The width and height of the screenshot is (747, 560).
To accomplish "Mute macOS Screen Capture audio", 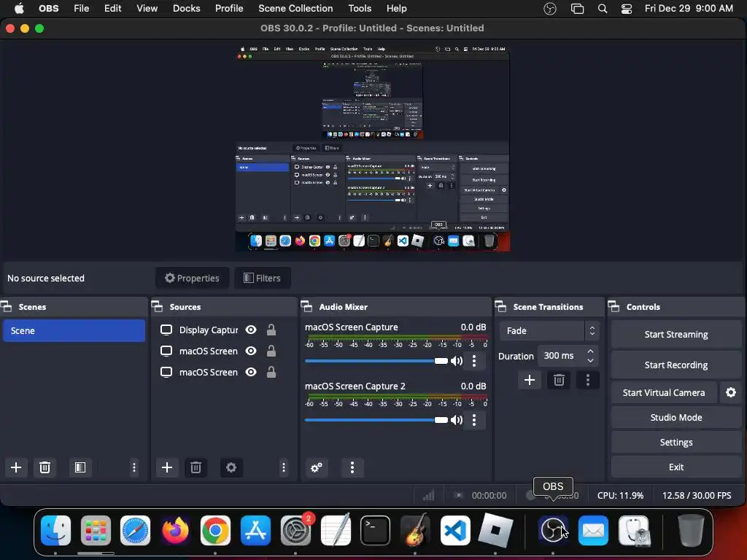I will tap(457, 360).
